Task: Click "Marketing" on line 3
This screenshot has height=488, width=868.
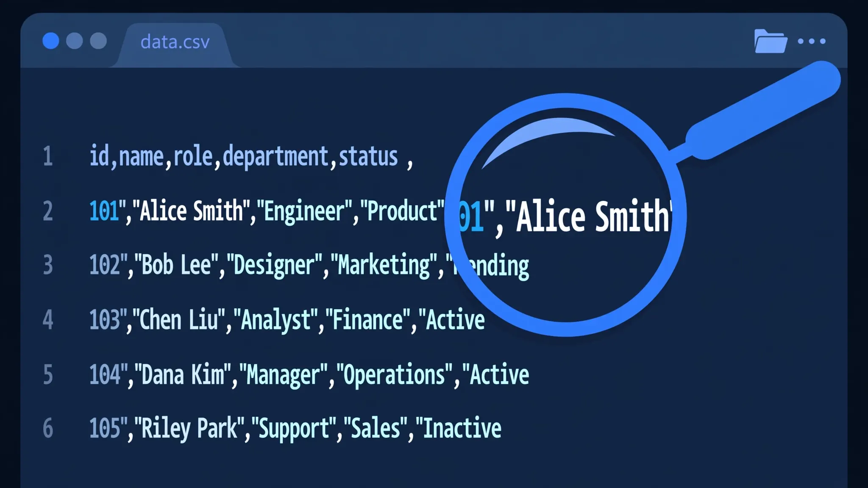Action: point(384,266)
